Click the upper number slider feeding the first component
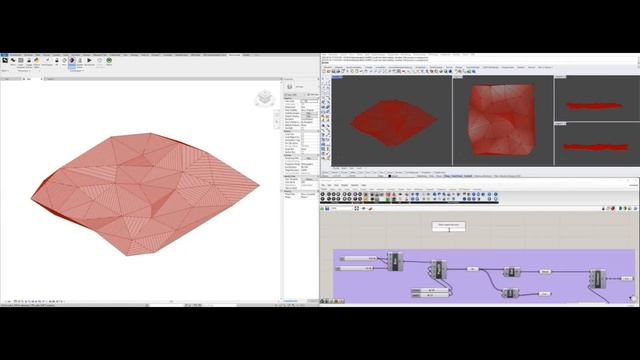The height and width of the screenshot is (360, 640). 358,258
